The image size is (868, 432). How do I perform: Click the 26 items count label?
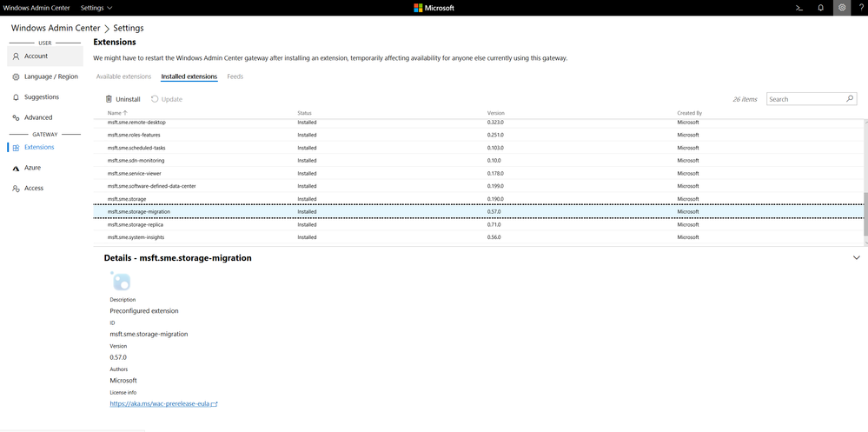[745, 99]
